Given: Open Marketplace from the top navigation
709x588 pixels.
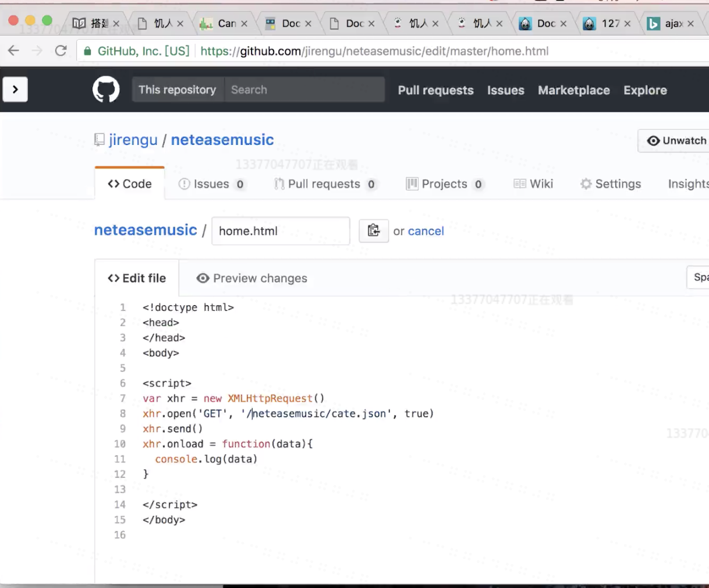Looking at the screenshot, I should pyautogui.click(x=573, y=90).
